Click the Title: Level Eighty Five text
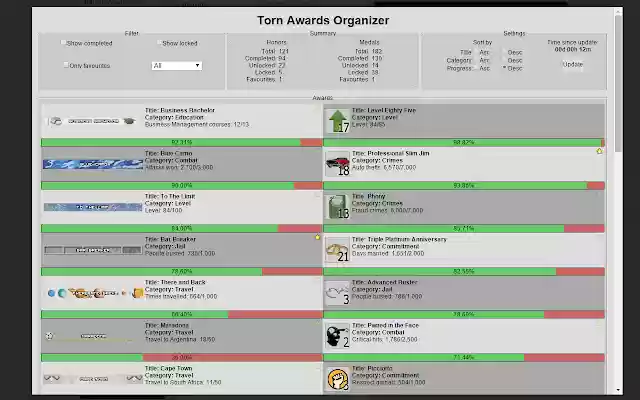 point(384,110)
